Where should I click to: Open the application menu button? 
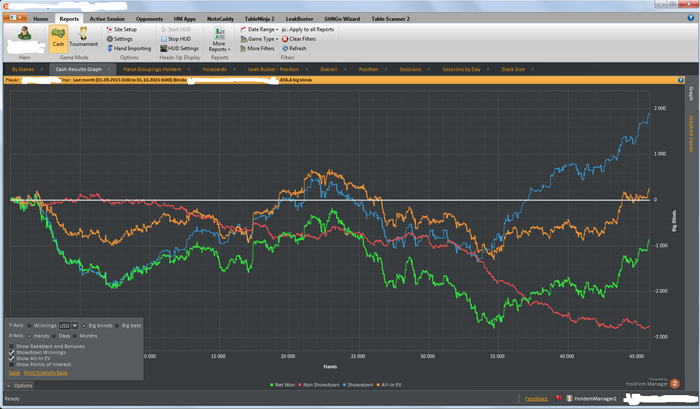(16, 18)
